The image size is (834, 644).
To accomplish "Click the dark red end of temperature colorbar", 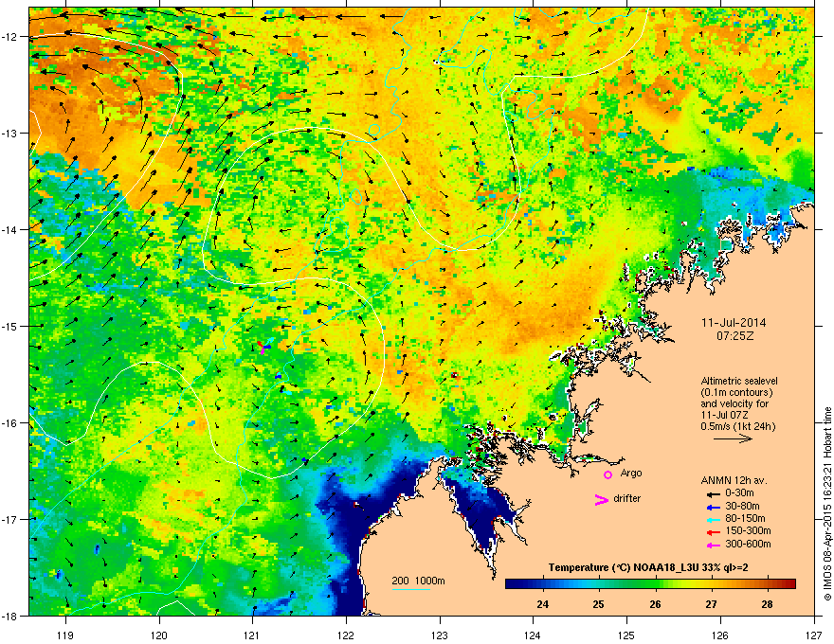I will (x=789, y=584).
